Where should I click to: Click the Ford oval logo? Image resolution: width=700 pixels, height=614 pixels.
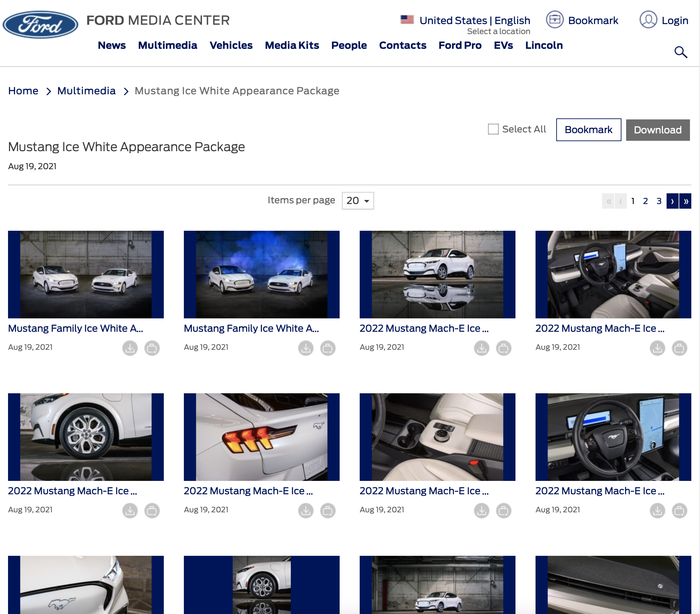pos(40,24)
